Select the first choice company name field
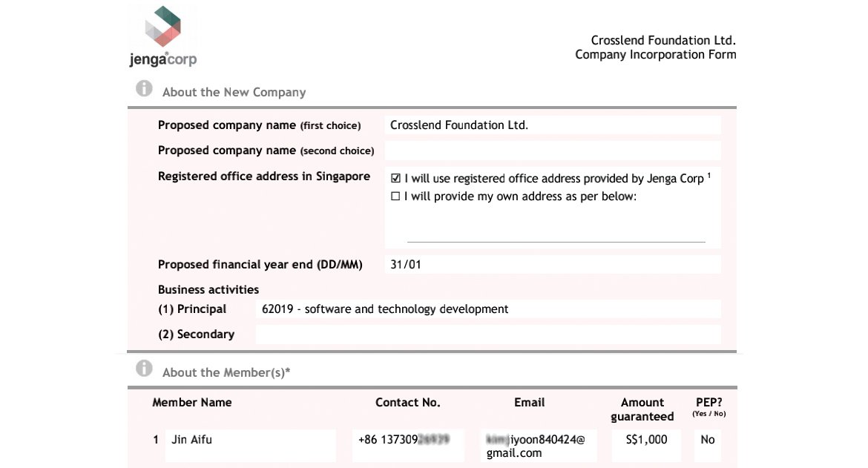The image size is (868, 468). point(553,125)
